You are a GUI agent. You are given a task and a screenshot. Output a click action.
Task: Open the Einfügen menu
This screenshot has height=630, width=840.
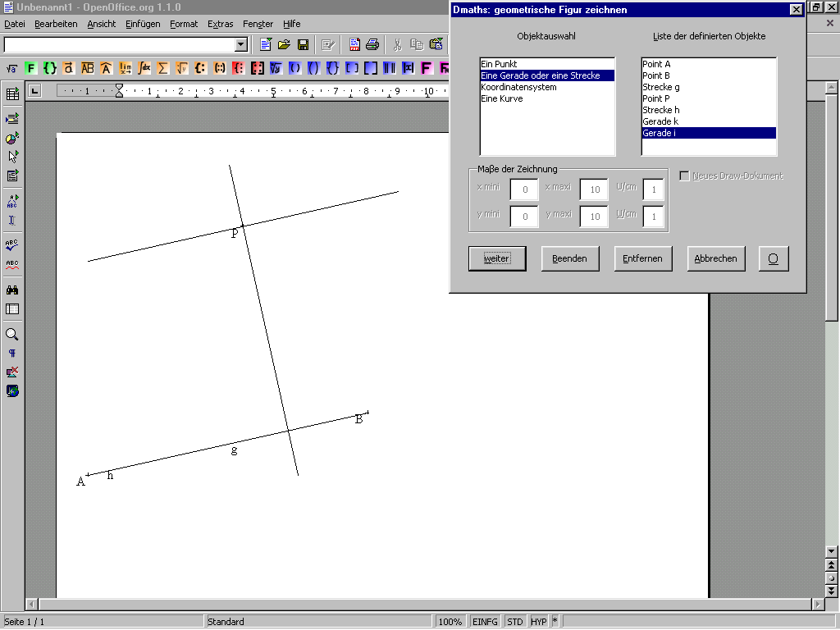[143, 24]
